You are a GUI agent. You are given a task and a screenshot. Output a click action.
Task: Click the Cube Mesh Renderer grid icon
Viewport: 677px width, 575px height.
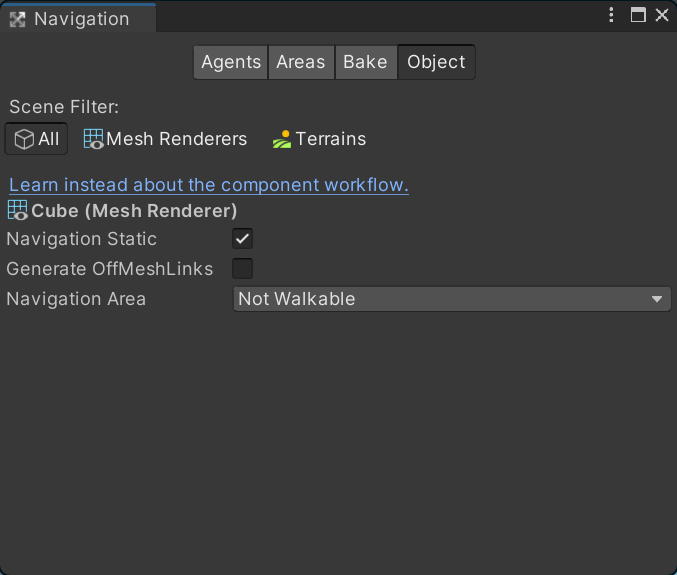click(18, 211)
